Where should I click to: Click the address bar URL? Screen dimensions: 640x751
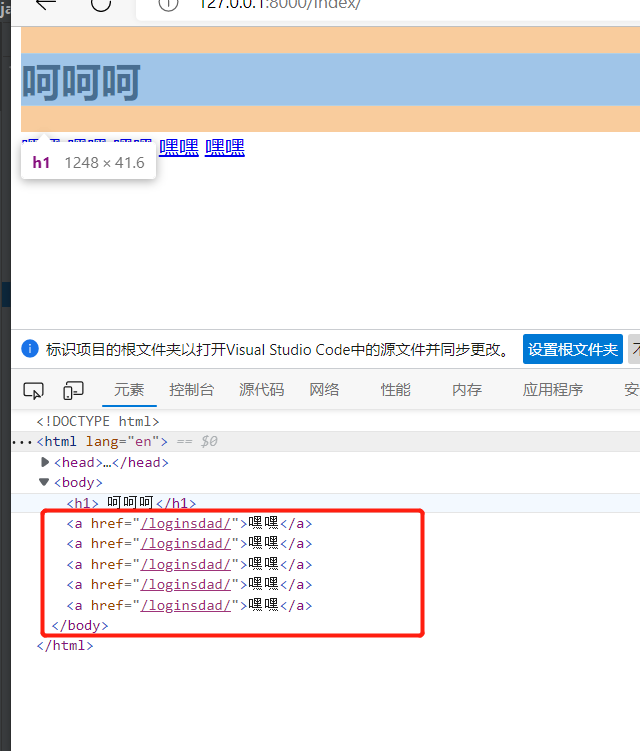pyautogui.click(x=280, y=4)
